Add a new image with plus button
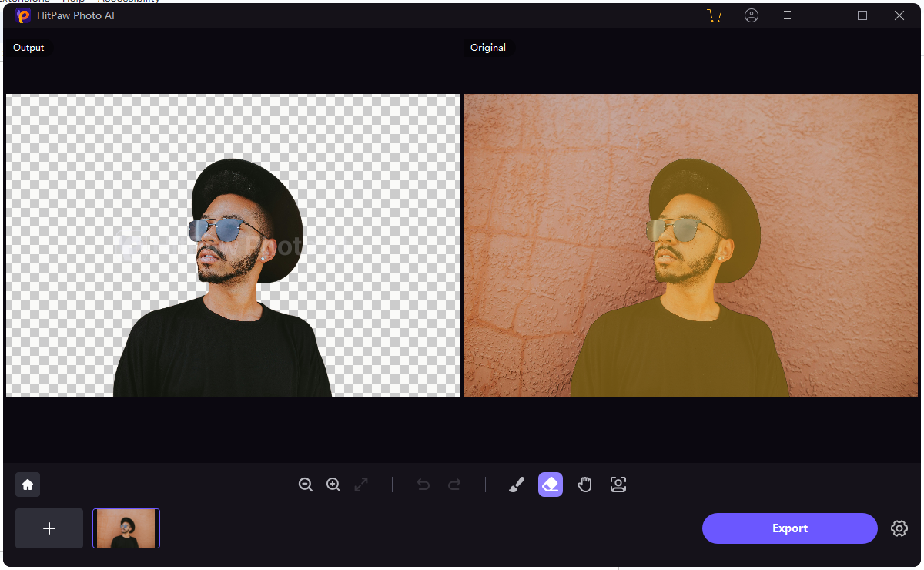 [49, 528]
